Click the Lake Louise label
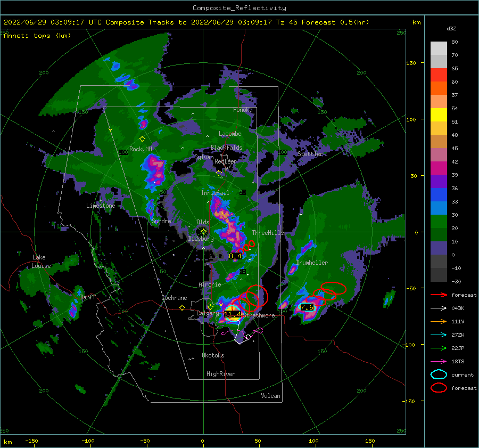Screen dimensions: 479x448 (41, 262)
